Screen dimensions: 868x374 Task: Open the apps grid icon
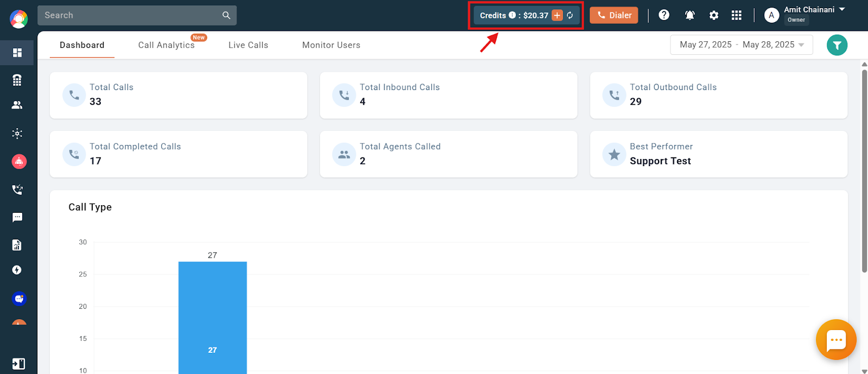[736, 15]
